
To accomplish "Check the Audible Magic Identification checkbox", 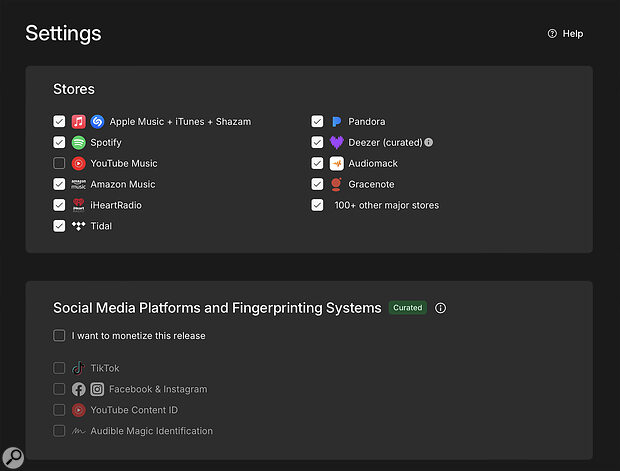I will point(59,431).
